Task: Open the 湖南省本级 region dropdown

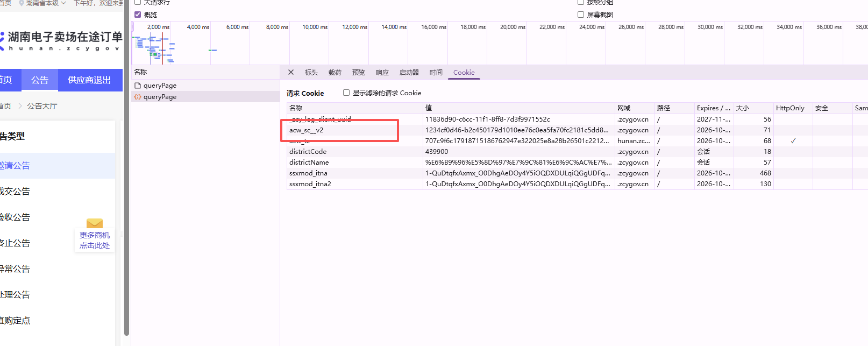Action: [x=42, y=3]
